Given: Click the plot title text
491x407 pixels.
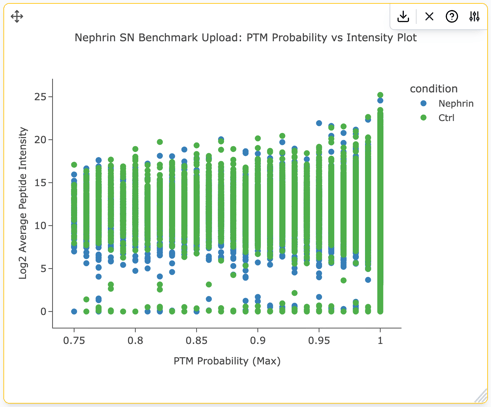Looking at the screenshot, I should tap(245, 37).
